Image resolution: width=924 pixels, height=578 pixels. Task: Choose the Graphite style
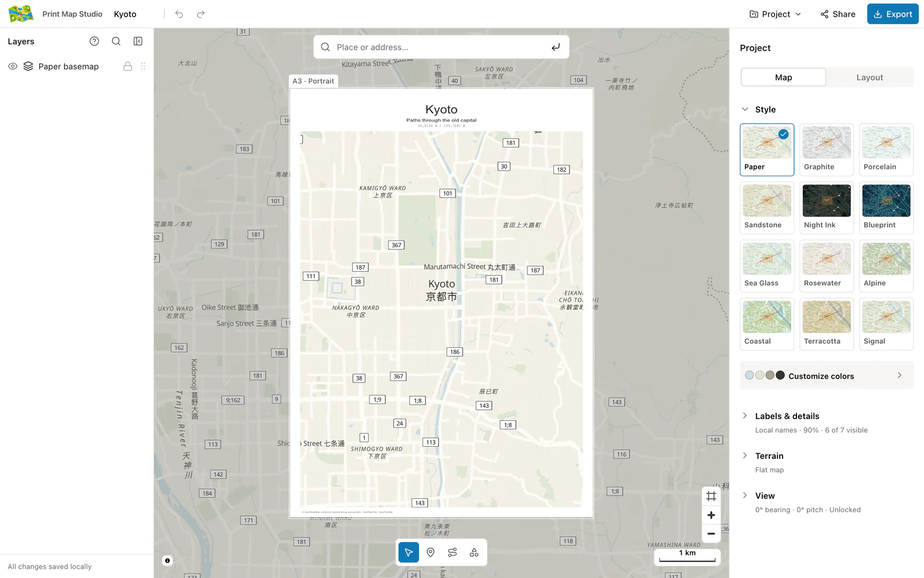tap(826, 150)
